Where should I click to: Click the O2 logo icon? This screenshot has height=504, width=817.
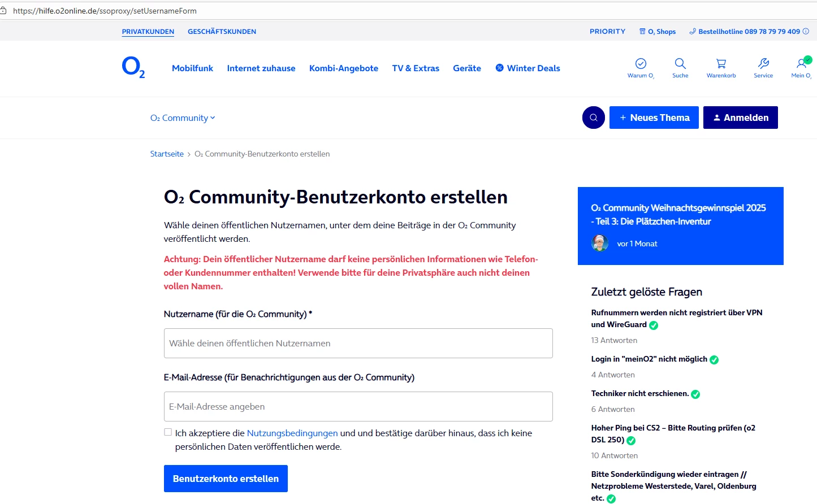pyautogui.click(x=133, y=67)
